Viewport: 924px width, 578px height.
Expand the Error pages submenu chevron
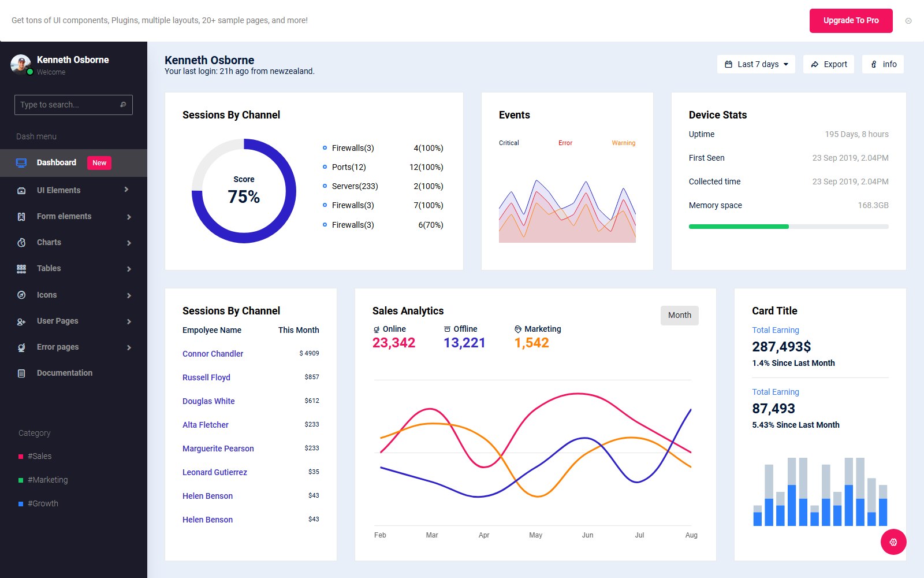(x=129, y=347)
